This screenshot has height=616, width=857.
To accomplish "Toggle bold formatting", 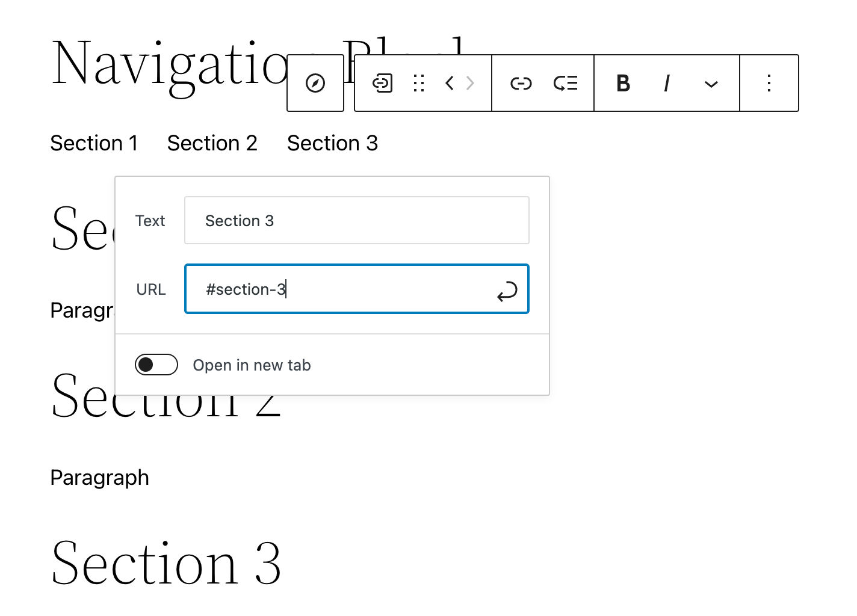I will click(623, 83).
